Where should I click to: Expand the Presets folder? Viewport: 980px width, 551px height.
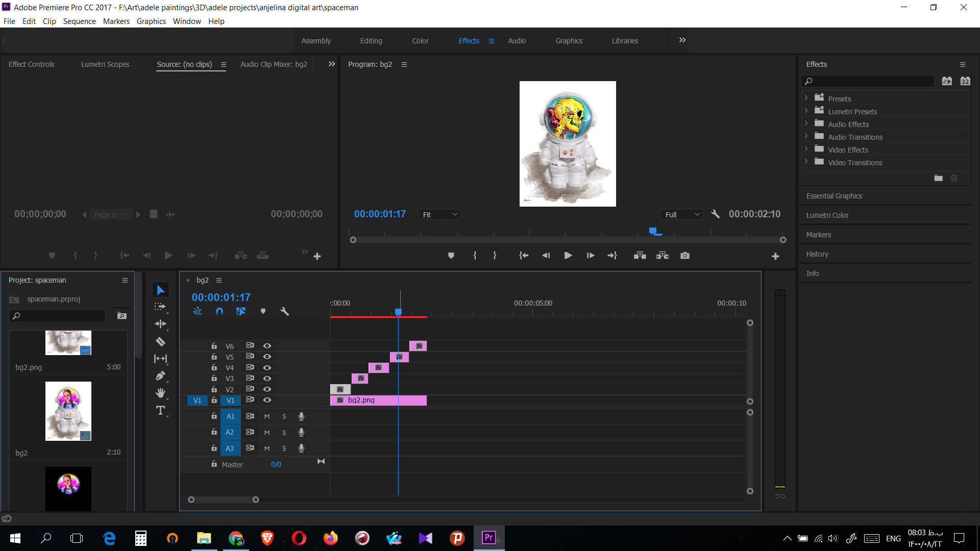click(806, 98)
